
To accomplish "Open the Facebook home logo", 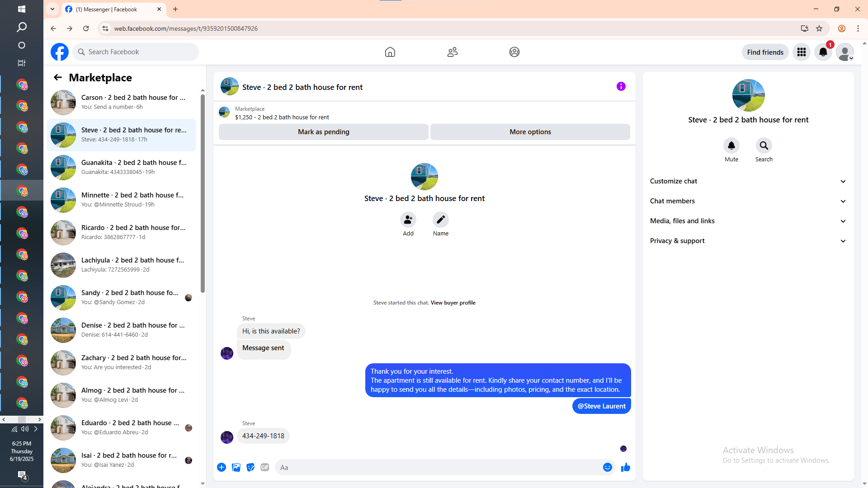I will (x=60, y=52).
